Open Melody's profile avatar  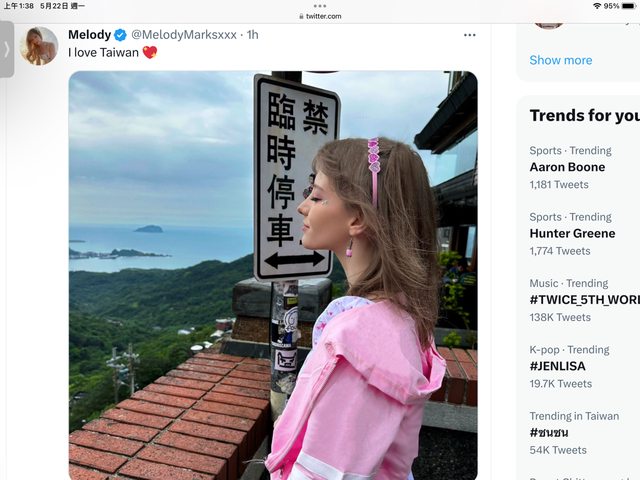39,46
